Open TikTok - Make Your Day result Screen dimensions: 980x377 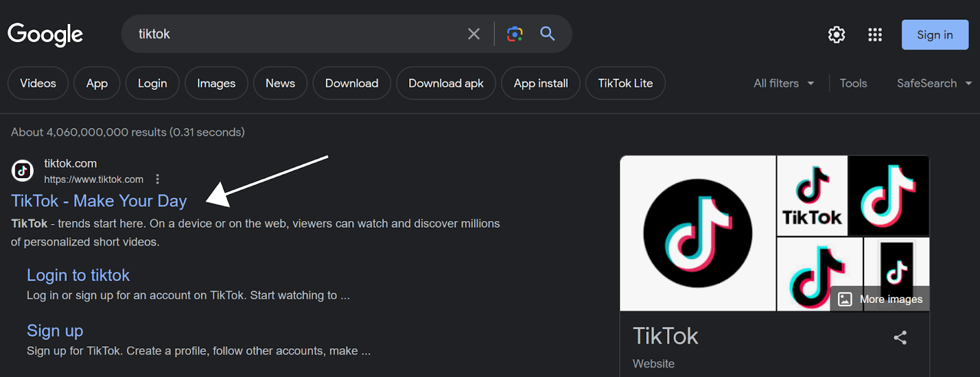point(99,201)
